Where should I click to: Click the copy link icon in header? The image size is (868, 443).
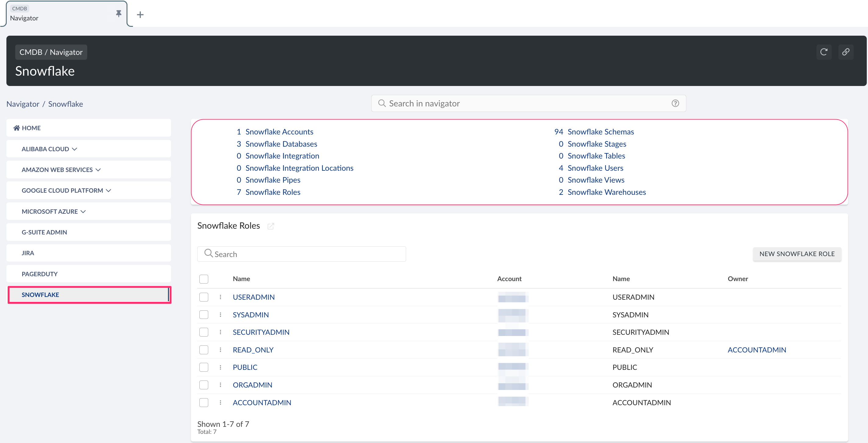click(x=845, y=52)
